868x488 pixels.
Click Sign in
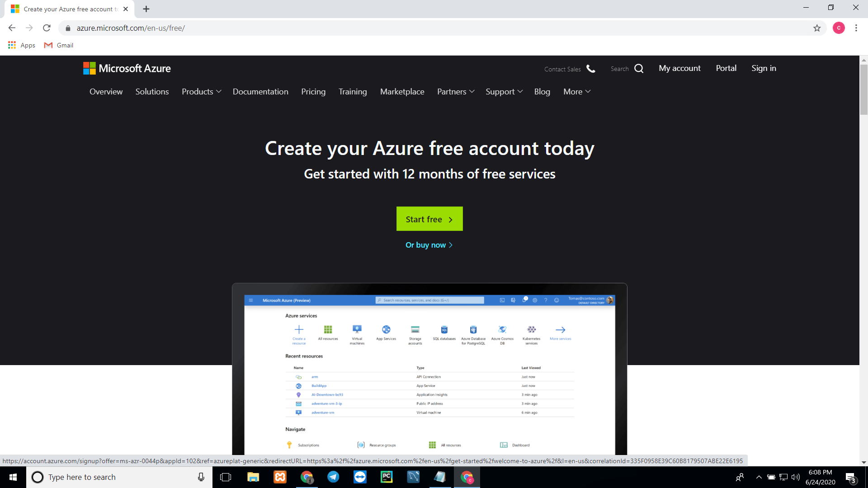(764, 68)
